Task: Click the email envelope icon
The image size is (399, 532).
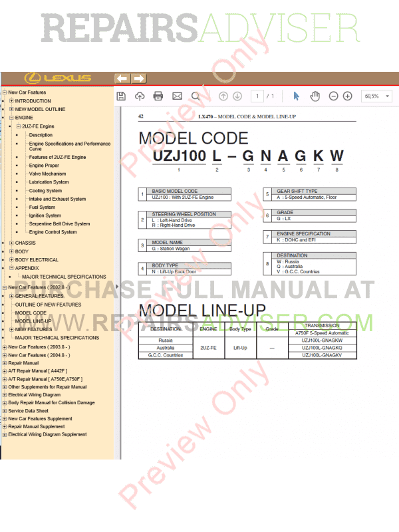Action: click(177, 96)
